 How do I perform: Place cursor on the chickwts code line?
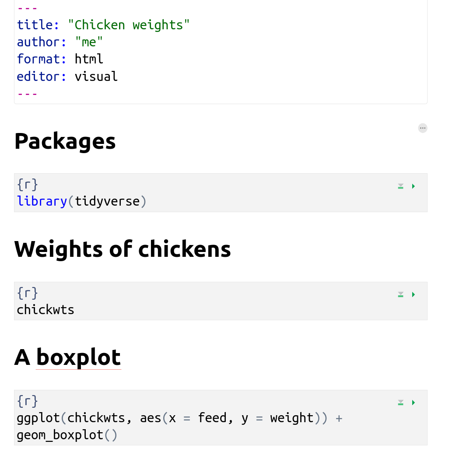pos(46,310)
